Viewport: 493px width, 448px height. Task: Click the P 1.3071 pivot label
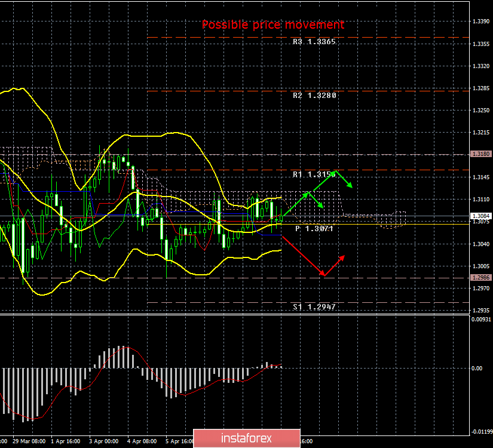point(314,229)
